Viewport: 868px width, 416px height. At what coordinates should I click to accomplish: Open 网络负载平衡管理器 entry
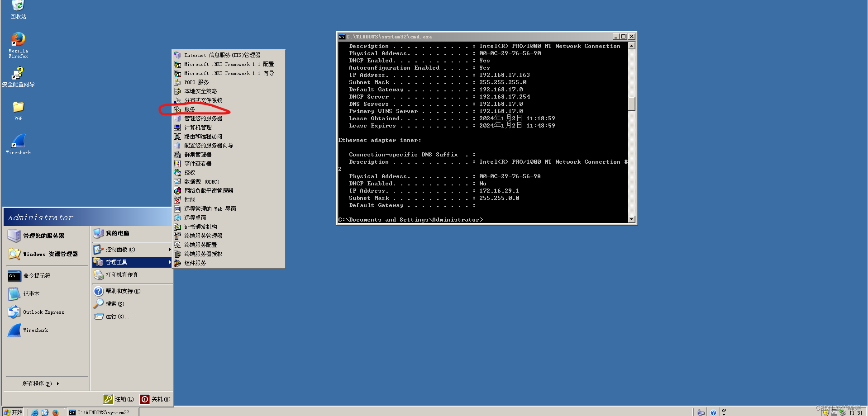pos(229,191)
